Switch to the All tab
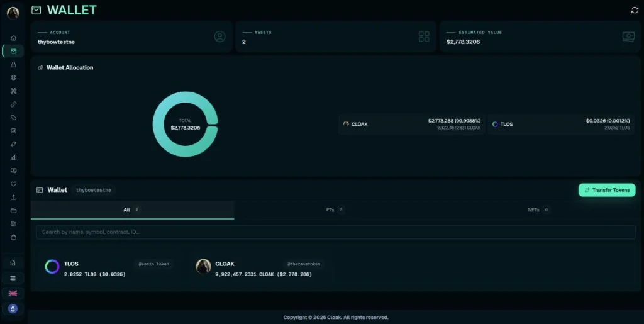This screenshot has width=644, height=324. (132, 210)
